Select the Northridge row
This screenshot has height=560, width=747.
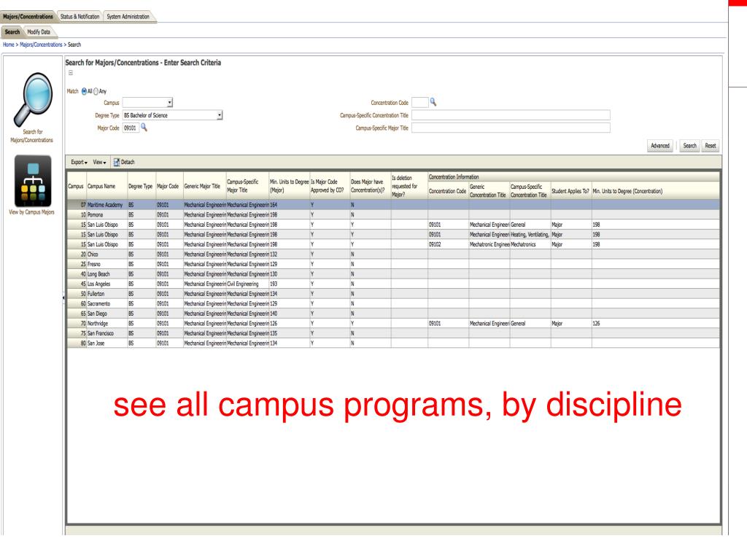click(393, 323)
